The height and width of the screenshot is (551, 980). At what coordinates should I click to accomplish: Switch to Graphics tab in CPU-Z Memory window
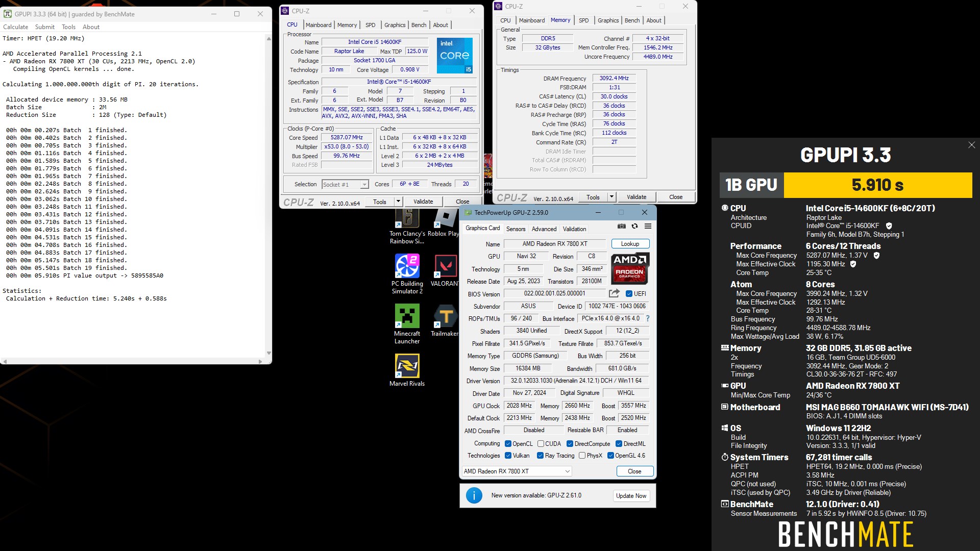(x=608, y=20)
